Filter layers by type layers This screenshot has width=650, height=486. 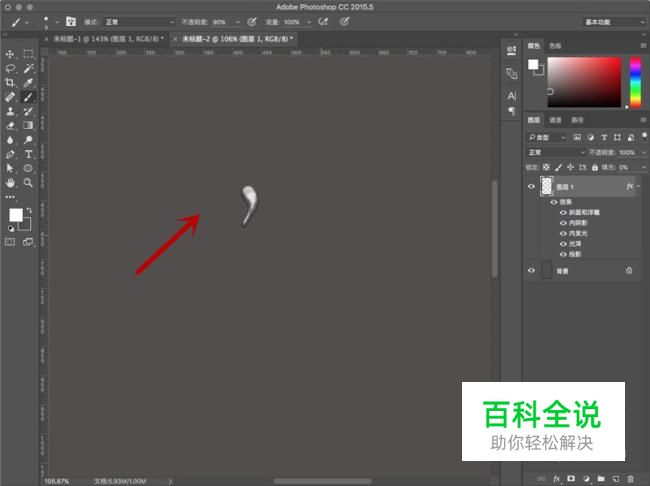point(604,137)
